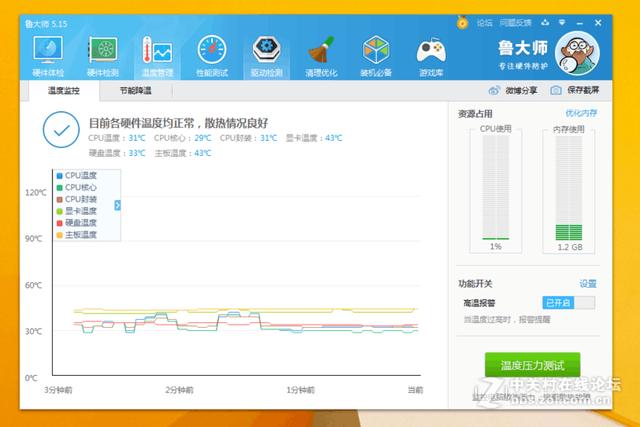Viewport: 640px width, 427px height.
Task: Open 游戏库 gamepad icon
Action: pos(431,51)
